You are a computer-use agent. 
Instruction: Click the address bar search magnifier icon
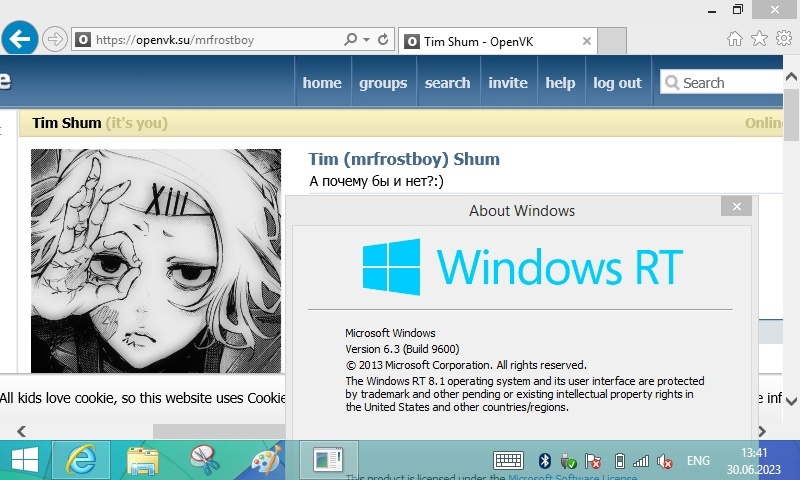pos(350,39)
